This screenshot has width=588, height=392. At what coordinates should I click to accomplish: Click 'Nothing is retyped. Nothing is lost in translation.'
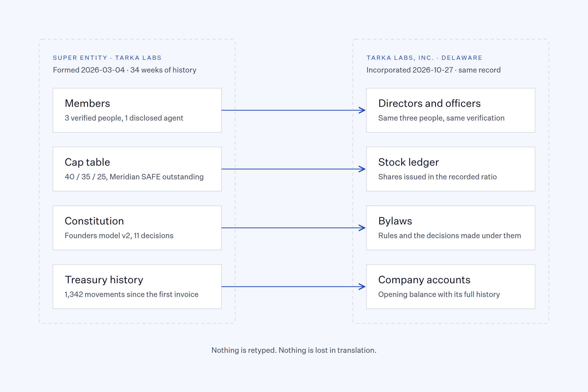pyautogui.click(x=294, y=350)
